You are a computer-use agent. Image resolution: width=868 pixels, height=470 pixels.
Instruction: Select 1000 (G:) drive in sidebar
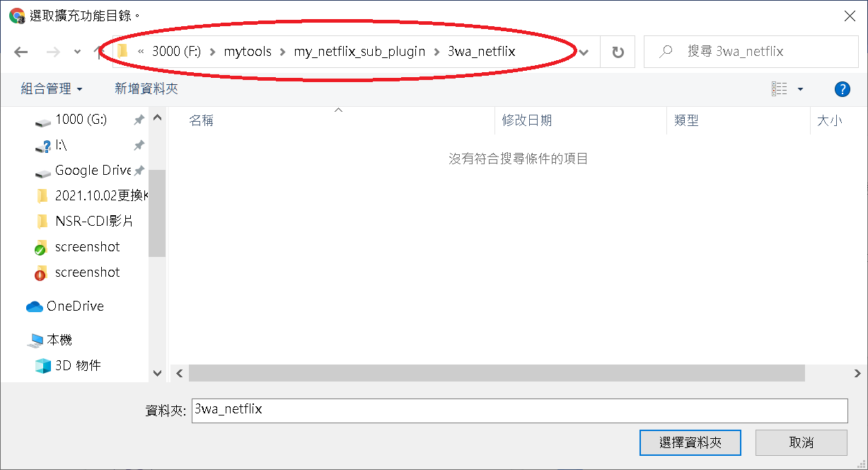click(81, 120)
